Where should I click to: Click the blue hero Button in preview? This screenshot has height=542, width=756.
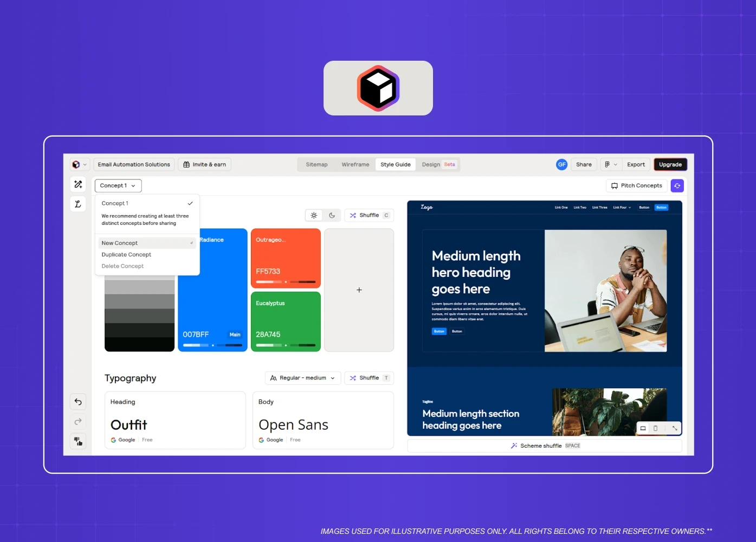(439, 331)
